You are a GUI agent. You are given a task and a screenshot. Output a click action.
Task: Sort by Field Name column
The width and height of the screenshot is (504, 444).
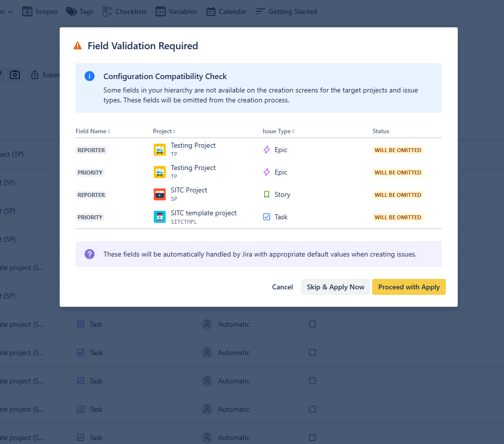tap(93, 131)
